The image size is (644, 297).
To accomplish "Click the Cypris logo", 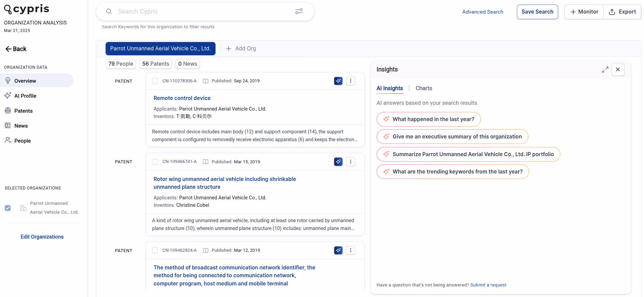I will click(27, 9).
